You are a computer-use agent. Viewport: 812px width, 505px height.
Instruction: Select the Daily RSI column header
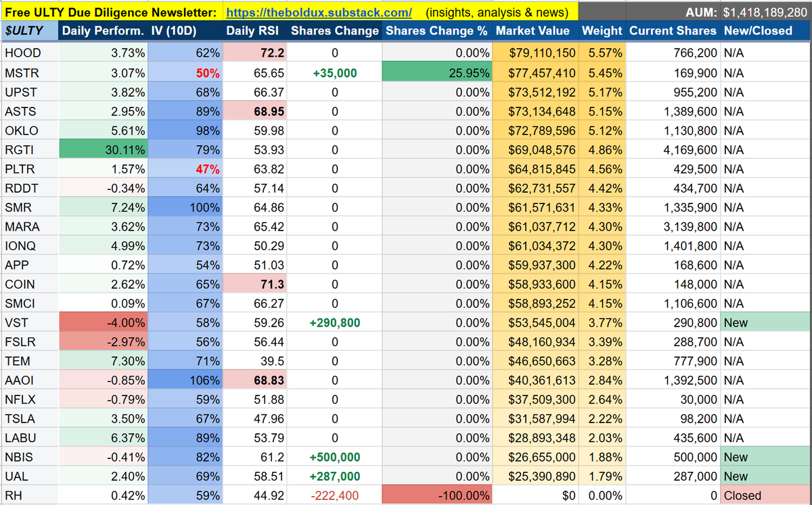pyautogui.click(x=254, y=30)
